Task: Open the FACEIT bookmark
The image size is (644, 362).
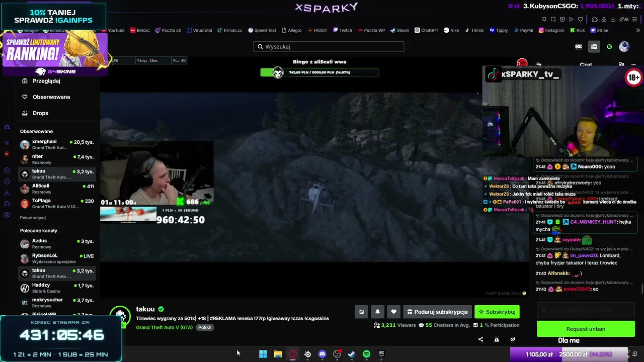Action: [317, 30]
